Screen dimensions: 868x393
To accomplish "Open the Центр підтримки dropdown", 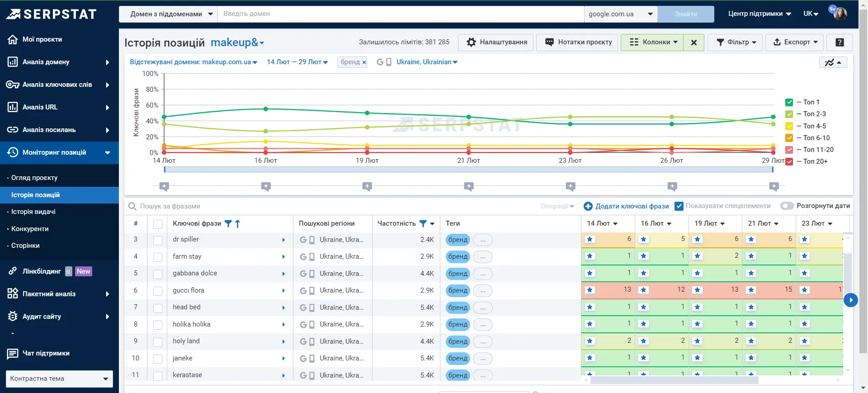I will (x=759, y=14).
